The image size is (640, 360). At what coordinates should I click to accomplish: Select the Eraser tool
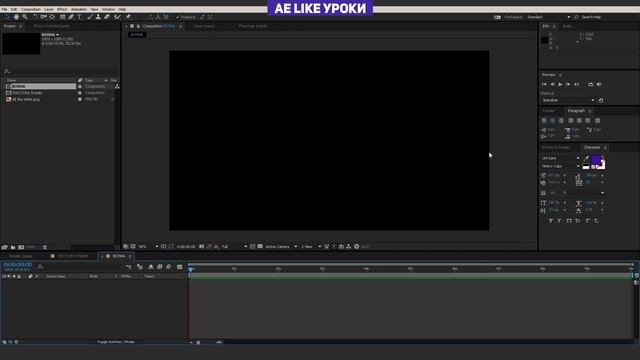pos(107,17)
